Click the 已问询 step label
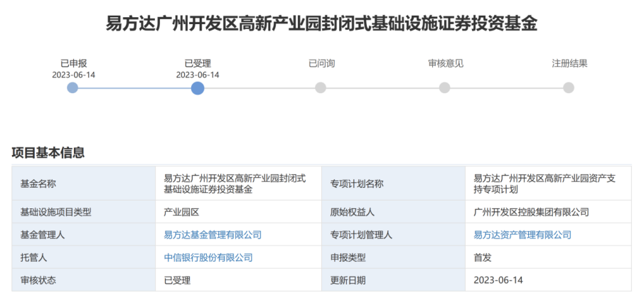This screenshot has height=298, width=644. [x=321, y=64]
